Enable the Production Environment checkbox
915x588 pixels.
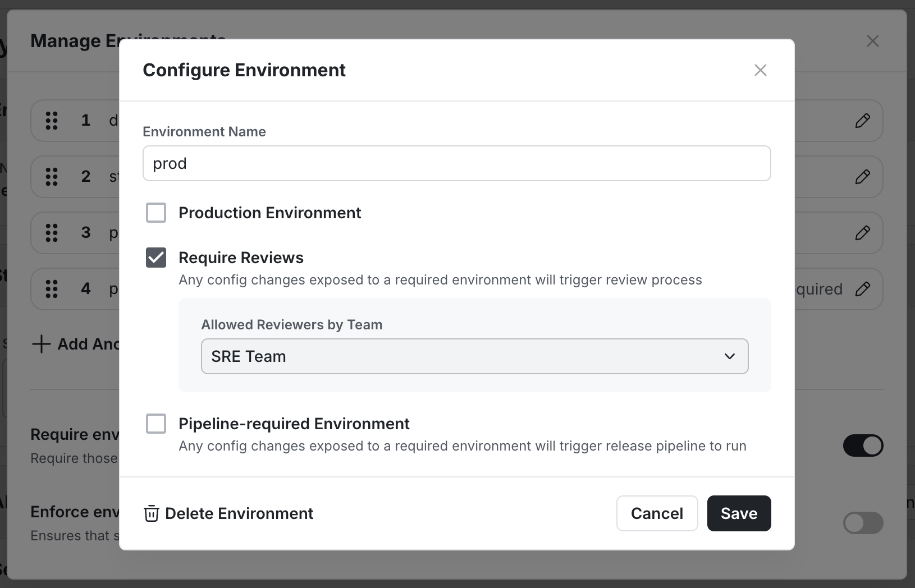coord(156,213)
